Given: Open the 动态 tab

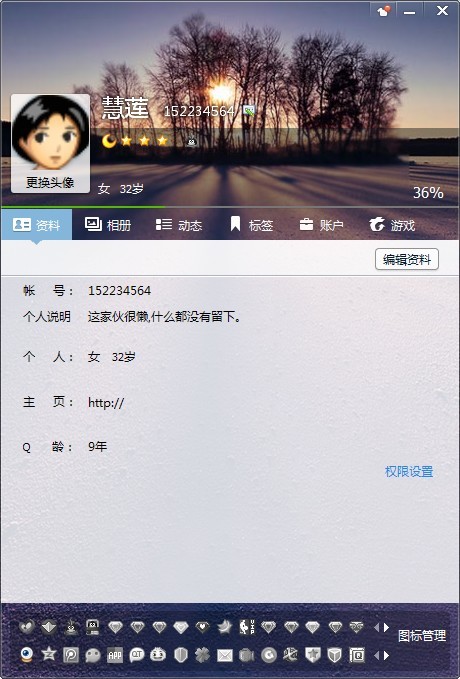Looking at the screenshot, I should click(179, 225).
